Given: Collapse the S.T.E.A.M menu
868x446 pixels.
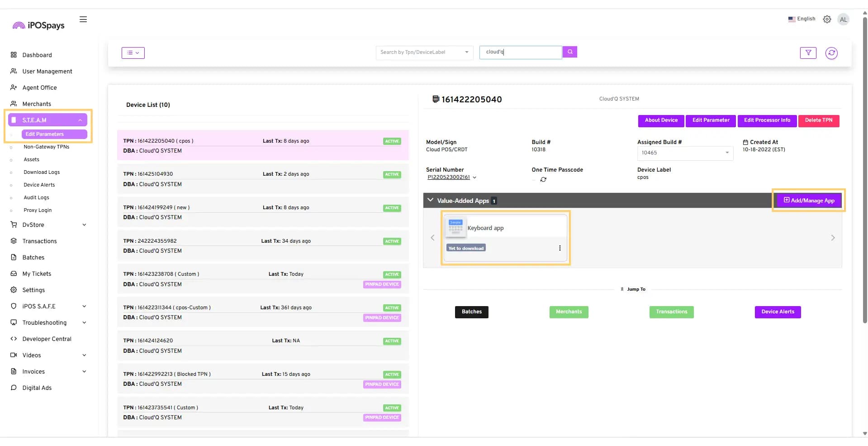Looking at the screenshot, I should pos(47,120).
